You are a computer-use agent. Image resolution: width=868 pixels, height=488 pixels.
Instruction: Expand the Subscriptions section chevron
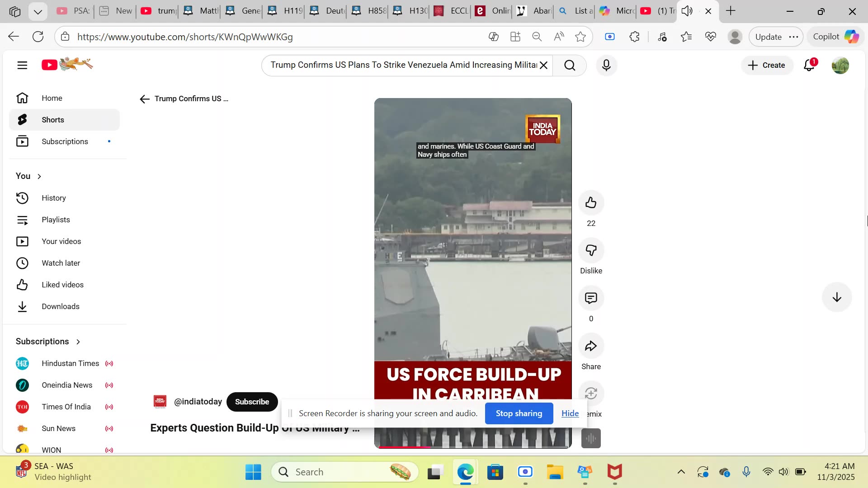coord(78,342)
